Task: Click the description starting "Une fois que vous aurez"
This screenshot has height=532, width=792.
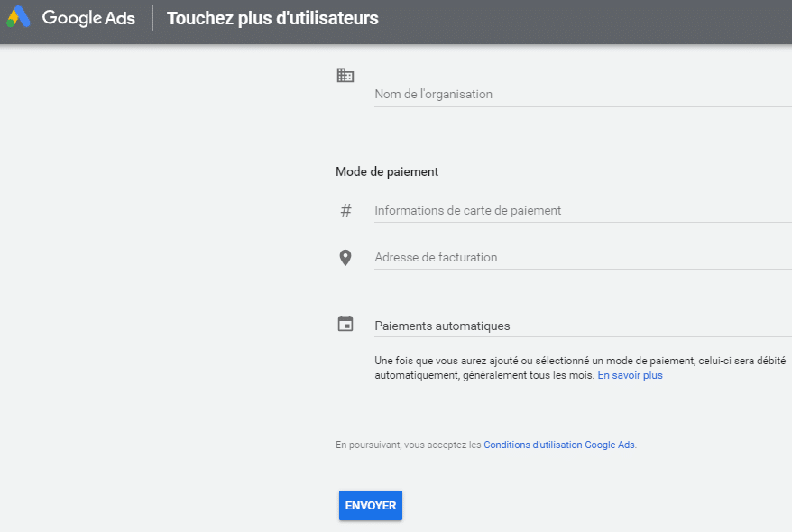Action: point(580,368)
